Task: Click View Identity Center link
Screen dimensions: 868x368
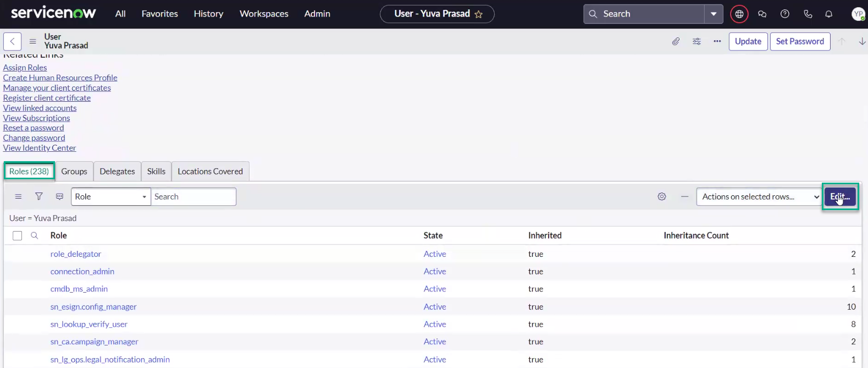Action: (x=40, y=148)
